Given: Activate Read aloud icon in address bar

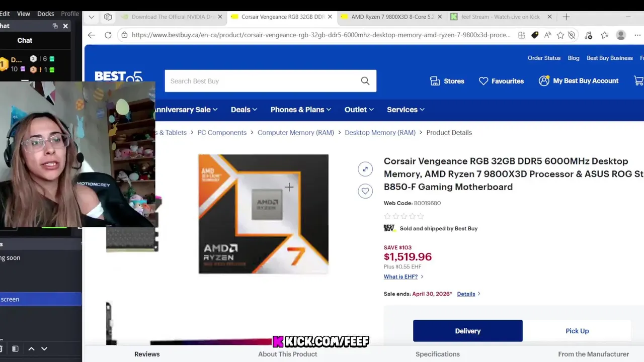Looking at the screenshot, I should click(x=547, y=35).
